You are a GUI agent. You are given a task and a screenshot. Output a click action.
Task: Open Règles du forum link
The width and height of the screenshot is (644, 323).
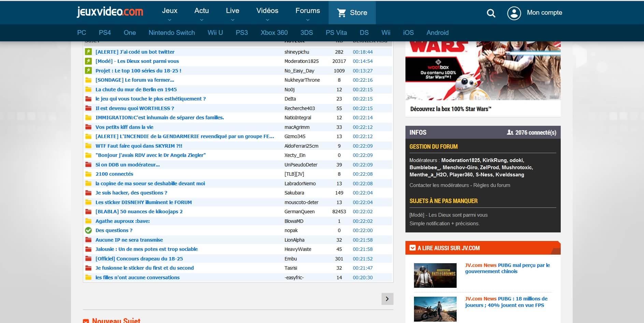491,185
